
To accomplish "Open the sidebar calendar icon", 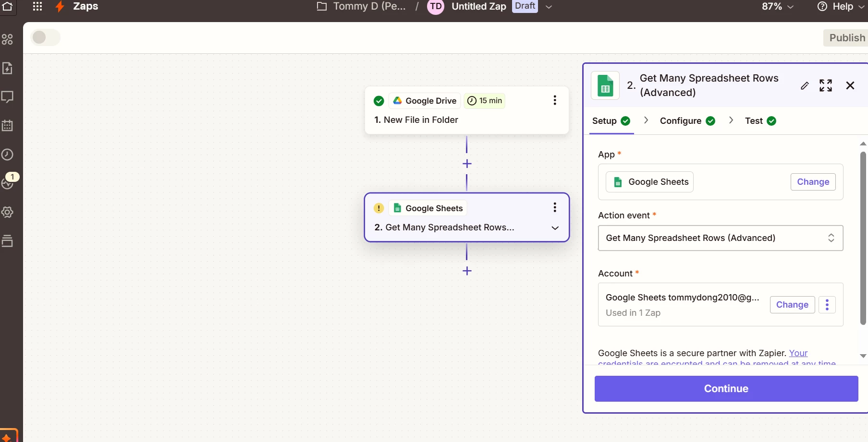I will point(7,126).
